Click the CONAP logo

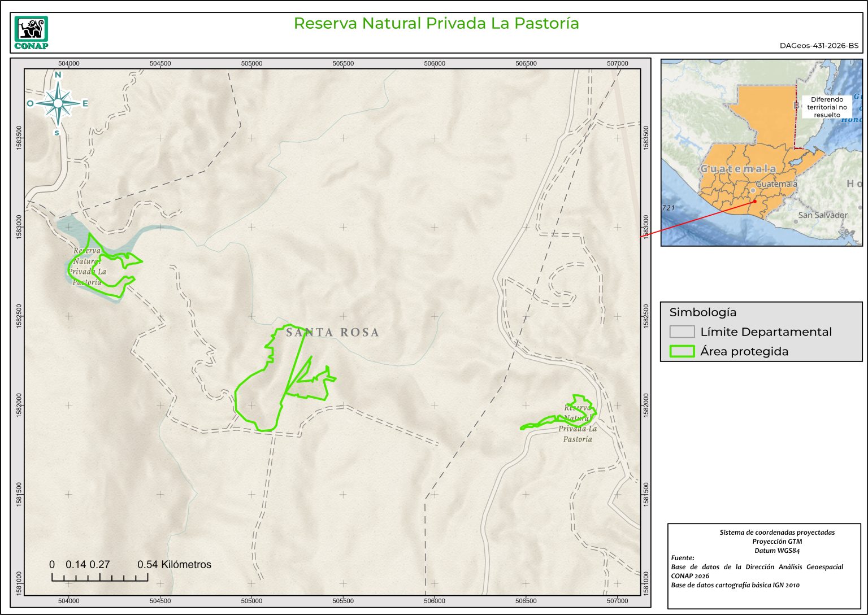pyautogui.click(x=31, y=33)
